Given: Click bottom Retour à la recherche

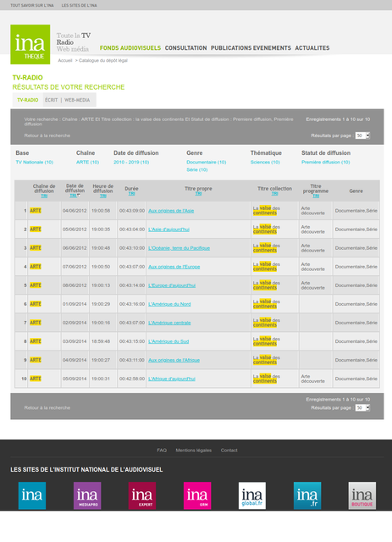Looking at the screenshot, I should [x=47, y=408].
